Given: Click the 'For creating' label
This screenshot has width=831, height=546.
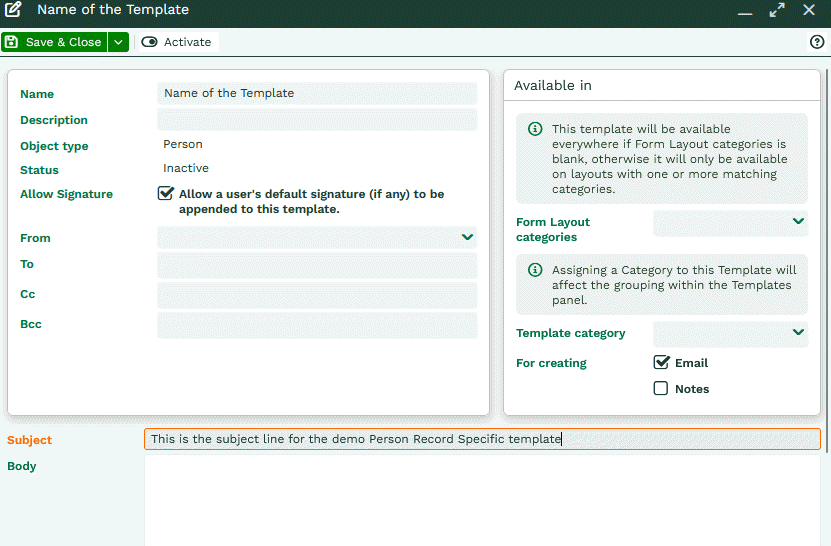Looking at the screenshot, I should pos(551,363).
